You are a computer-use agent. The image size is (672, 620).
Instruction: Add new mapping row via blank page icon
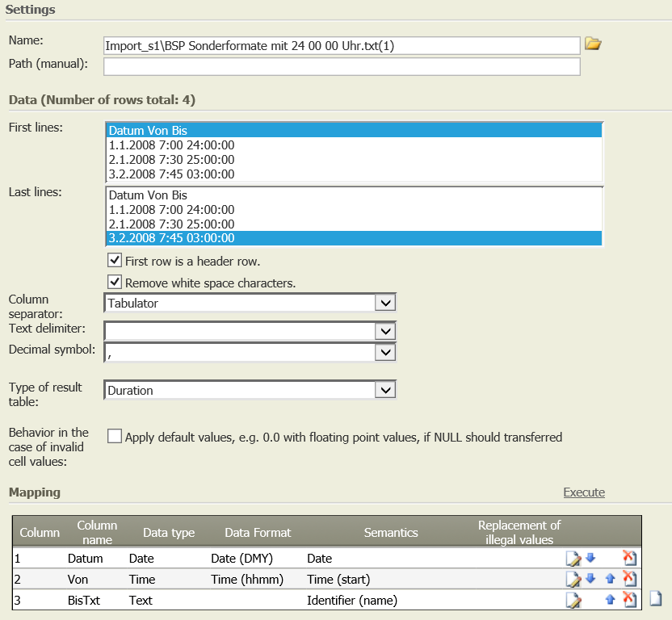tap(656, 598)
